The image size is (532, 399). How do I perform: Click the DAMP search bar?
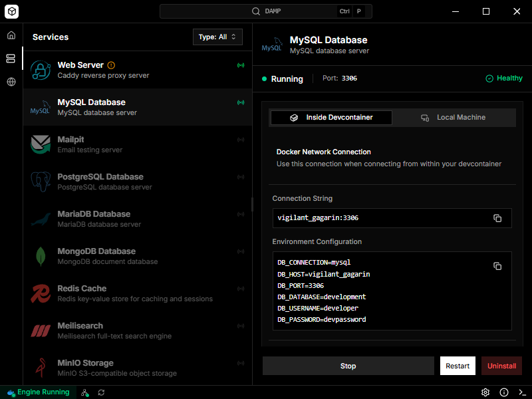pos(265,11)
